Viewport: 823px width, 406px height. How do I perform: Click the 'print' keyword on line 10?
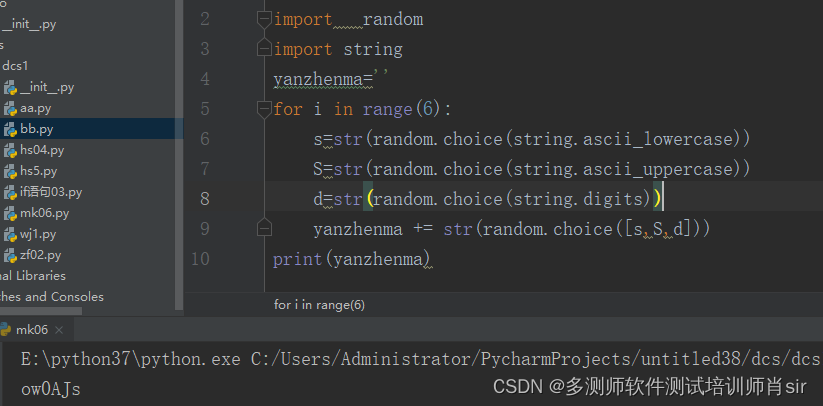[298, 259]
